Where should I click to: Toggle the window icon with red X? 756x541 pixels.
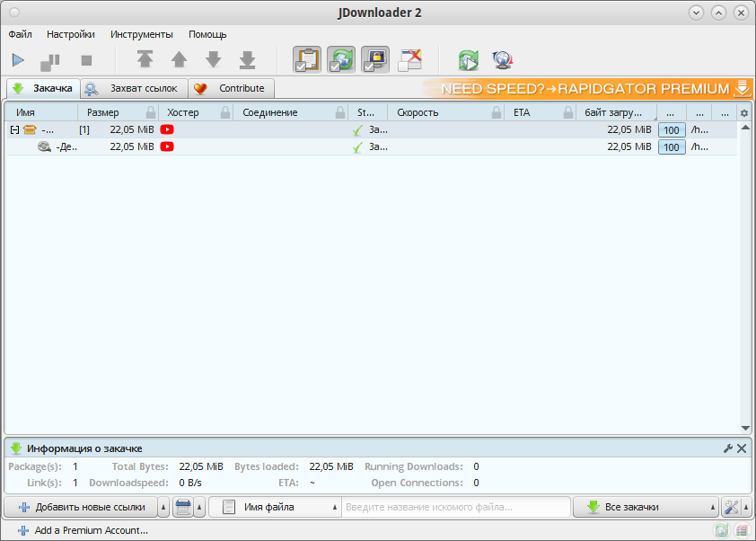point(409,60)
